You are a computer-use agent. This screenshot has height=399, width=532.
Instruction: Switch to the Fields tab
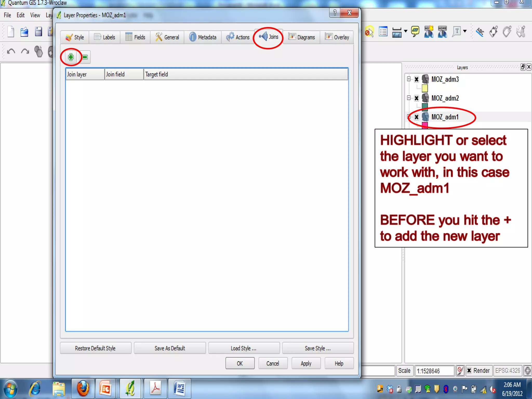click(135, 37)
